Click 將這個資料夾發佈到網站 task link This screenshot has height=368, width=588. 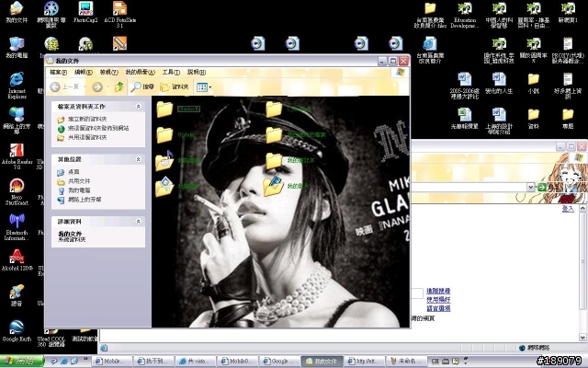98,128
